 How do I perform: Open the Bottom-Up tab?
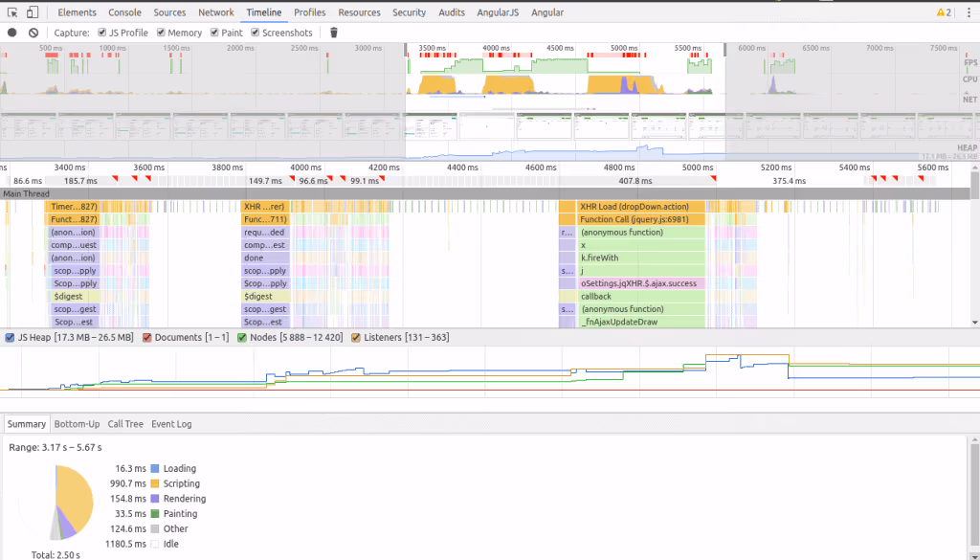pos(77,423)
